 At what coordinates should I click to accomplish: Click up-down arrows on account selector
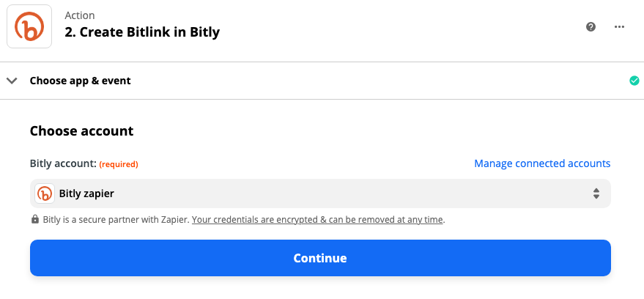coord(596,193)
